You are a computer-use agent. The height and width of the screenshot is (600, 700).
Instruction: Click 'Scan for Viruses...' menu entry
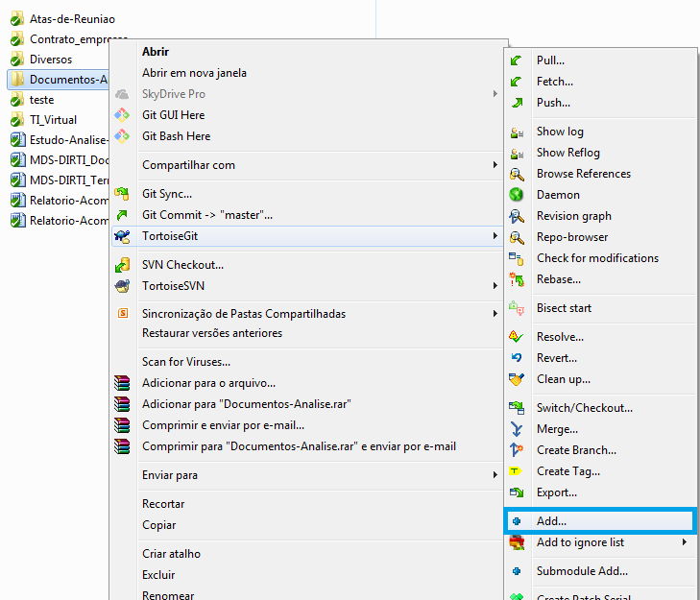coord(185,362)
